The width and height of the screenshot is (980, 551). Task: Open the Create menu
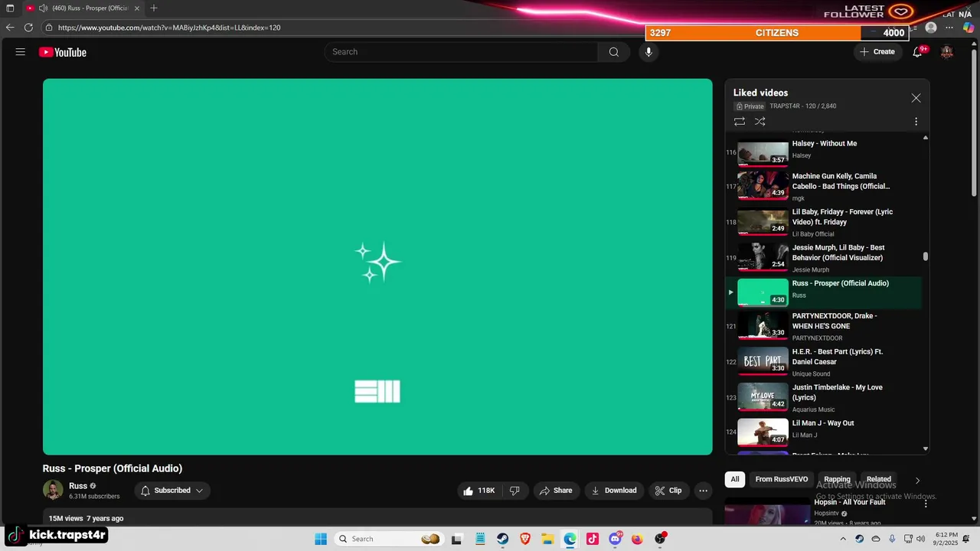[877, 52]
